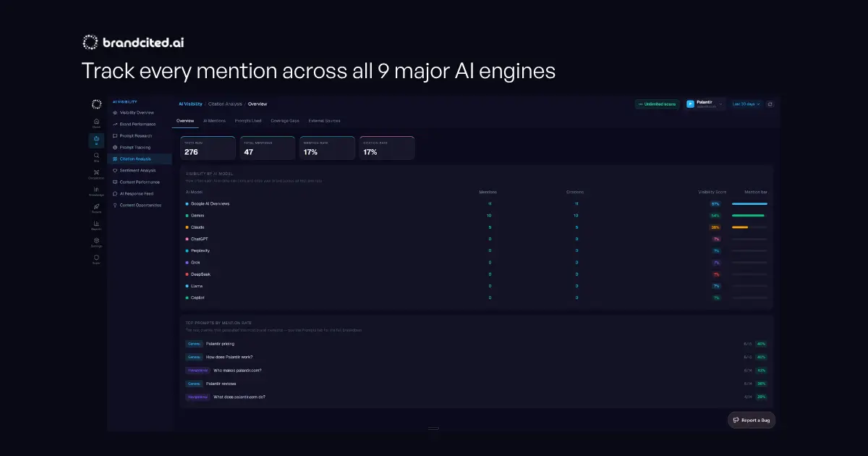Click the trend icon beside Brand Performance
Viewport: 868px width, 456px height.
click(x=114, y=124)
